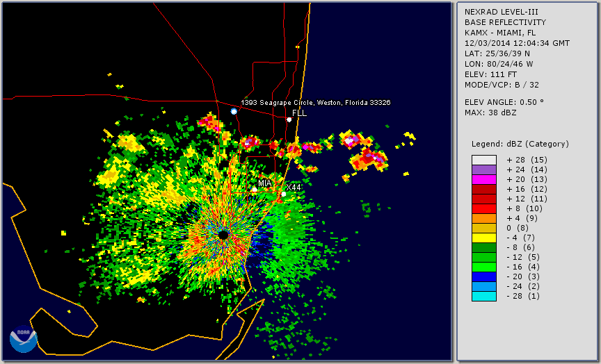
Task: Select the -4 (7) yellow legend swatch
Action: tap(484, 238)
